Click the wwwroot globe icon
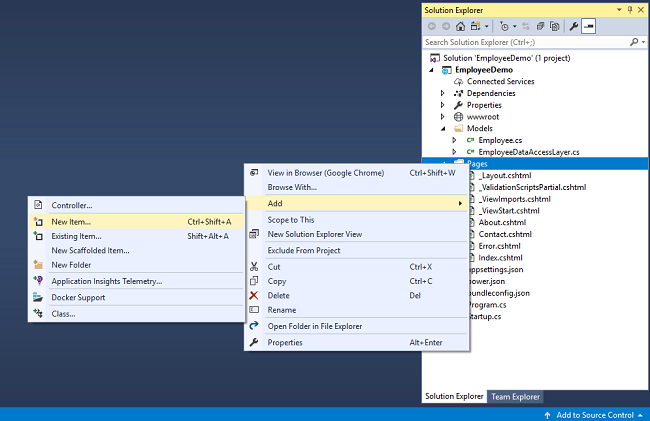The width and height of the screenshot is (650, 421). point(458,117)
